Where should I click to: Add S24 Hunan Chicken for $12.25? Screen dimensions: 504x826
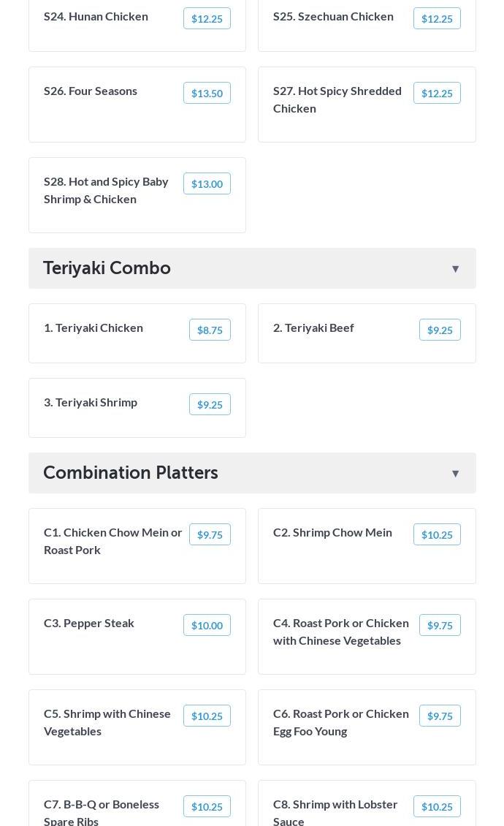pyautogui.click(x=207, y=18)
